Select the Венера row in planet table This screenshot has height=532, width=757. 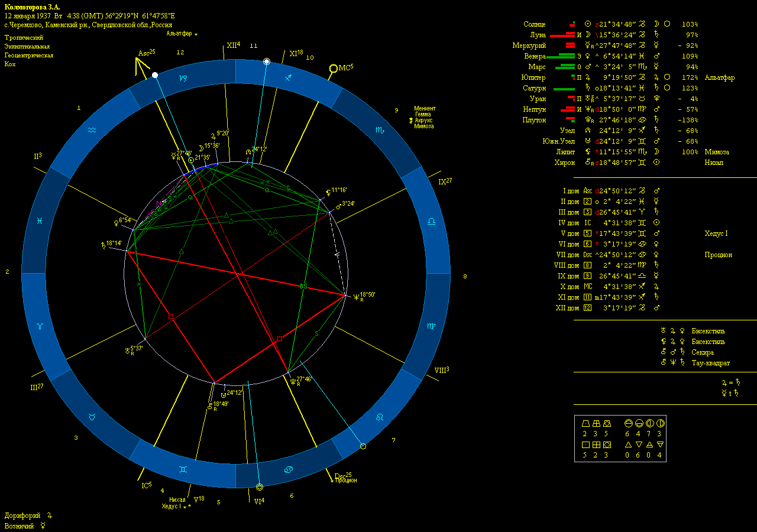click(612, 56)
